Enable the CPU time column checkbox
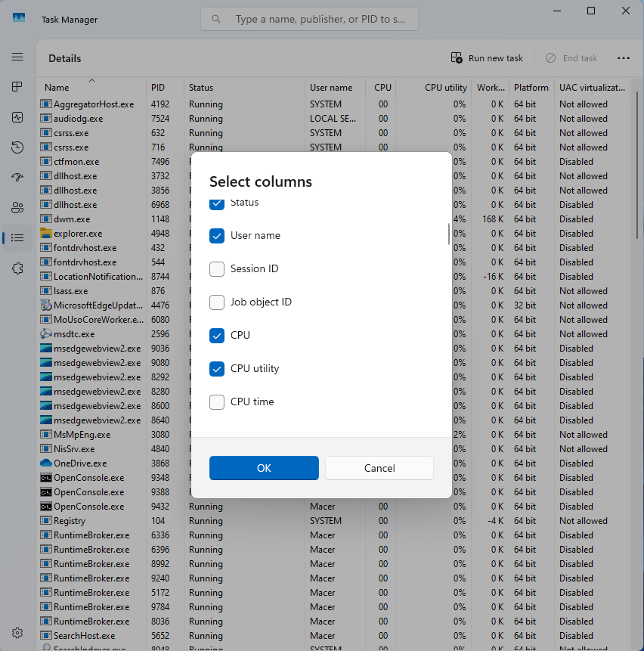This screenshot has height=651, width=644. coord(217,402)
